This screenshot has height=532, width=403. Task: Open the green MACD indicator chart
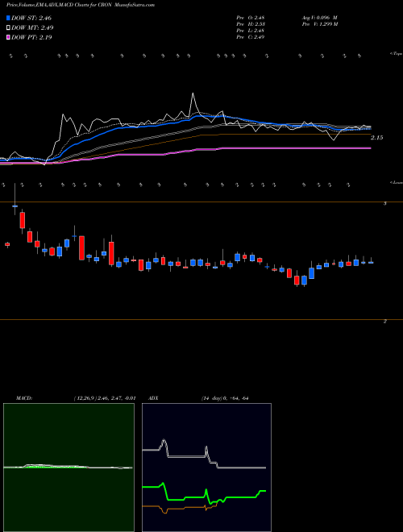(x=69, y=468)
